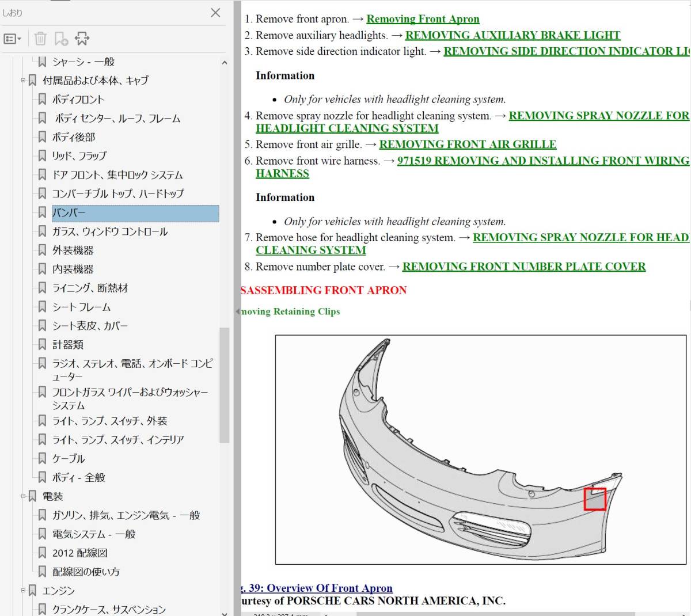Open the リッド、フラップ bookmark

tap(79, 155)
